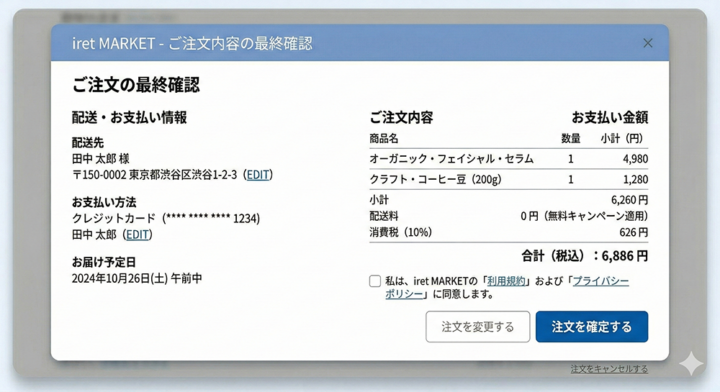The image size is (720, 392).
Task: Click the 注文を変更する button
Action: [x=478, y=327]
